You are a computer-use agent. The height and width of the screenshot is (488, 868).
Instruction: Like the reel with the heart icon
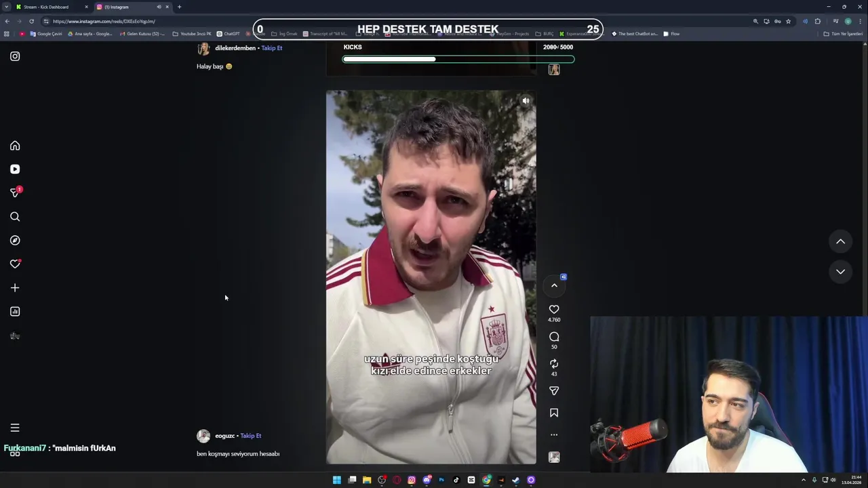pos(554,309)
